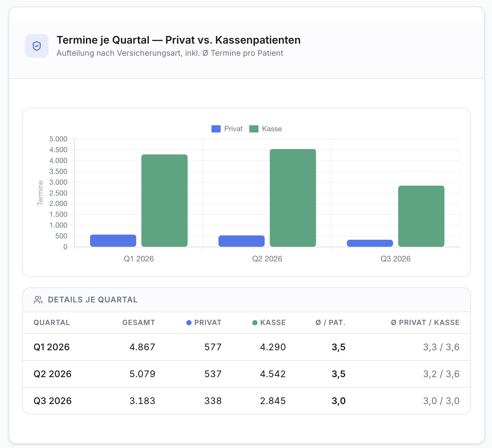
Task: Click the ratio value 3,2 / 3,6
Action: (x=441, y=374)
